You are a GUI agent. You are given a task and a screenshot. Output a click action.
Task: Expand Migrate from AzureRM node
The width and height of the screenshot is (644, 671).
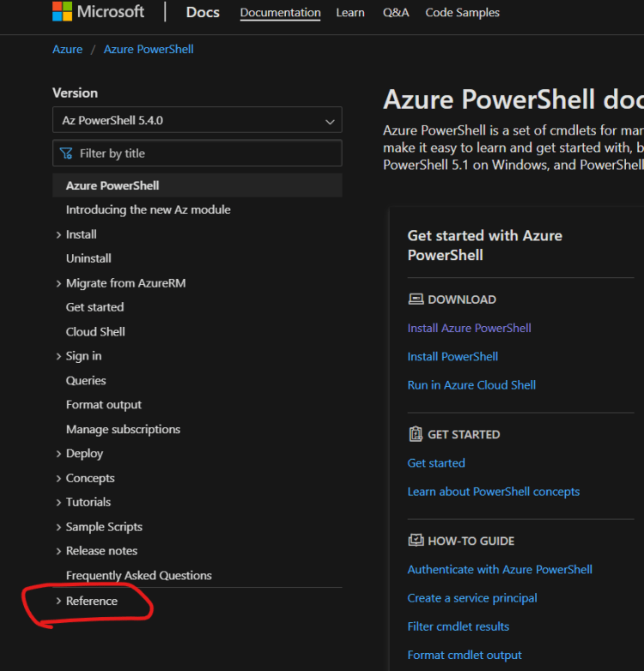[58, 283]
